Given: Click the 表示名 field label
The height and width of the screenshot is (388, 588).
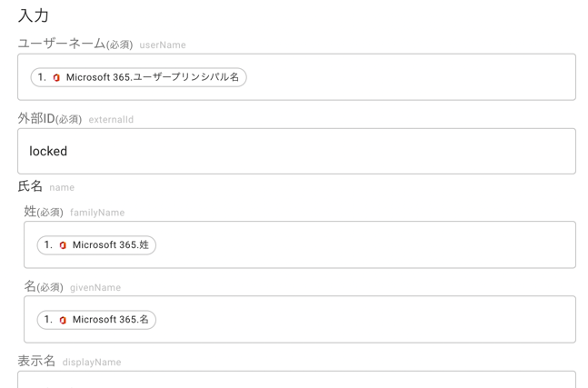Looking at the screenshot, I should 36,361.
